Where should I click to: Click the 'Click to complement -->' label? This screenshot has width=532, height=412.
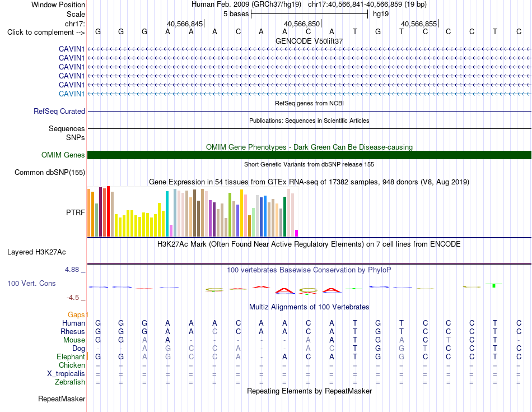pyautogui.click(x=46, y=33)
